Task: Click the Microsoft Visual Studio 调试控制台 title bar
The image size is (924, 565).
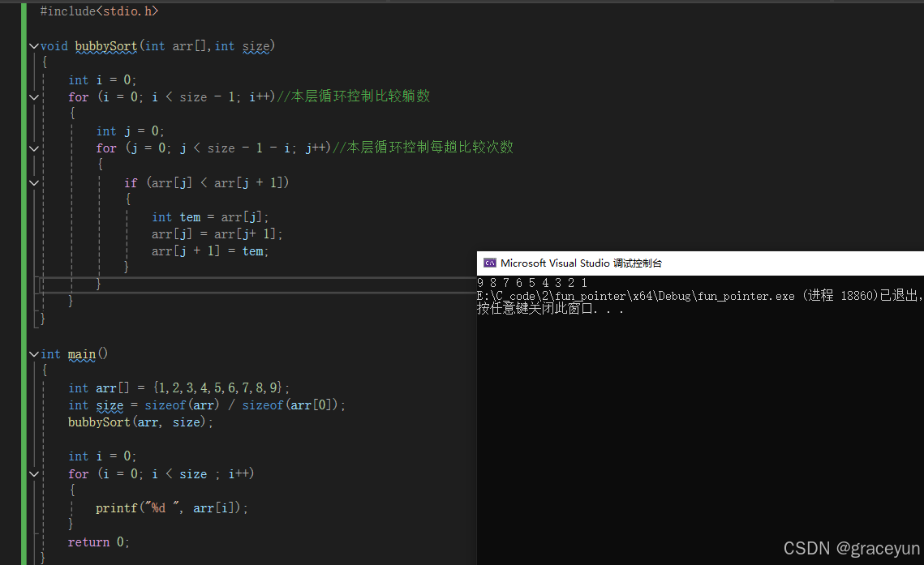Action: pyautogui.click(x=700, y=263)
